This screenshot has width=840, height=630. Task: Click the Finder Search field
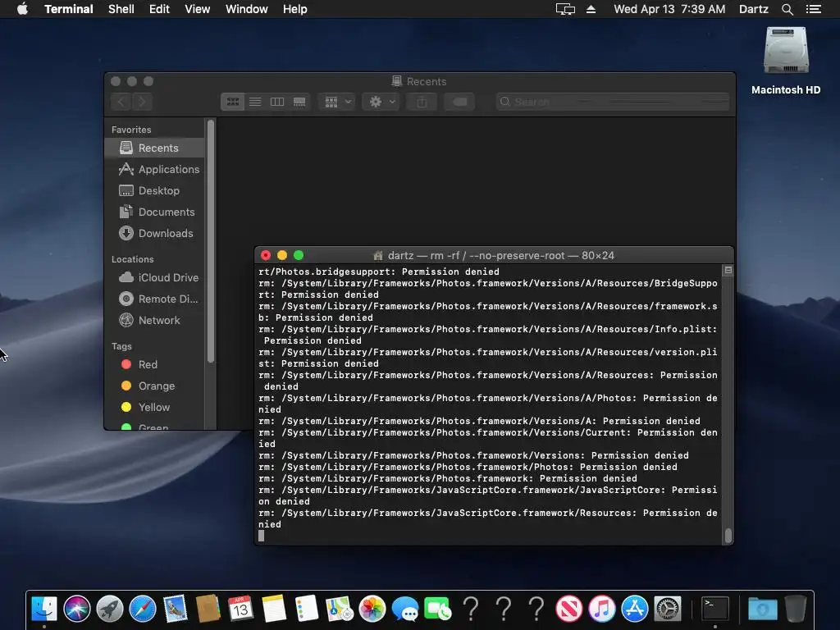pos(612,102)
